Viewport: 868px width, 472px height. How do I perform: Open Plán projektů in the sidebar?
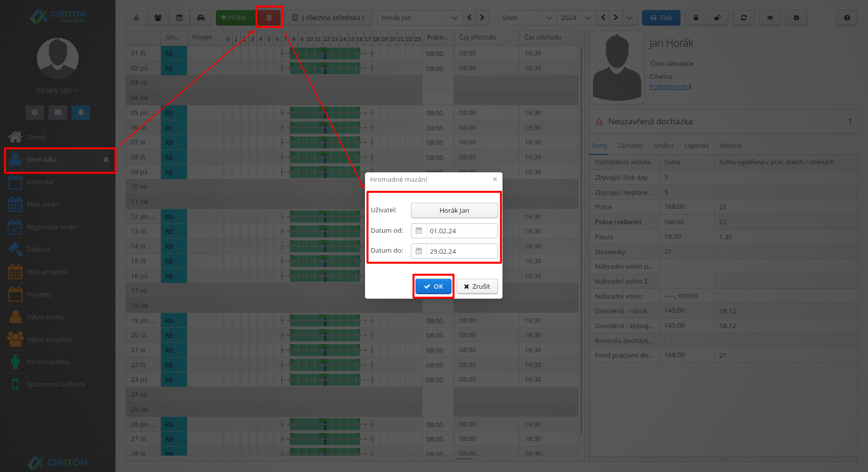click(58, 272)
